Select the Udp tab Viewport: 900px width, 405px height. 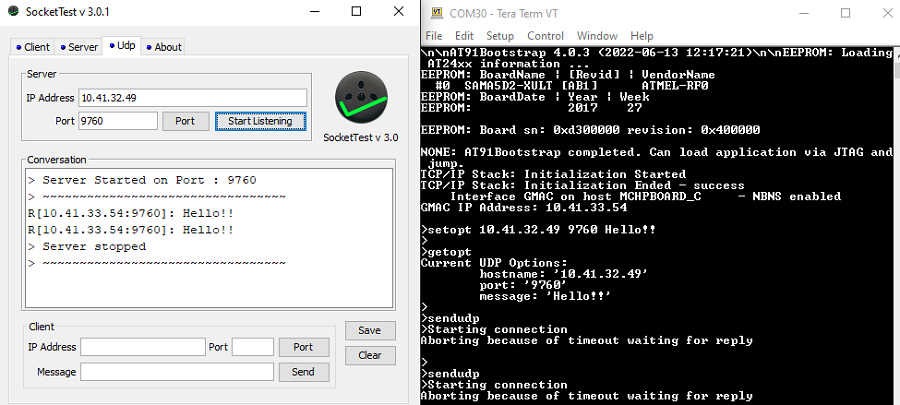click(x=122, y=46)
